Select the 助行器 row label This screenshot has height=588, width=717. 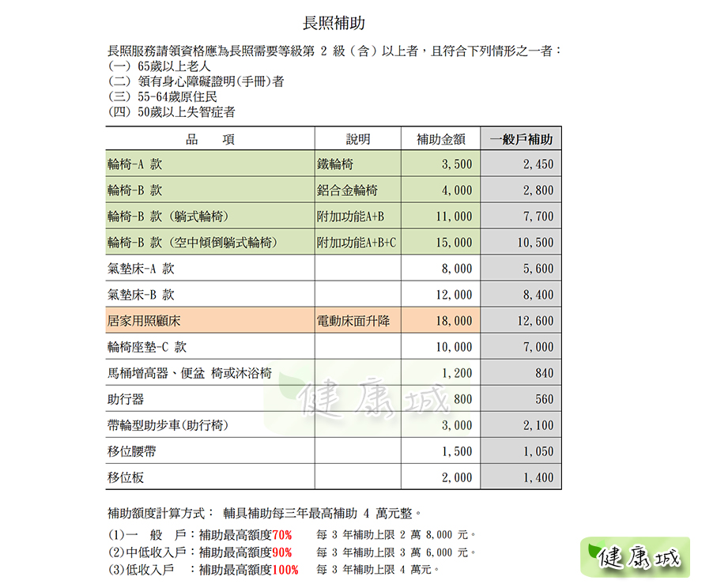click(x=126, y=399)
